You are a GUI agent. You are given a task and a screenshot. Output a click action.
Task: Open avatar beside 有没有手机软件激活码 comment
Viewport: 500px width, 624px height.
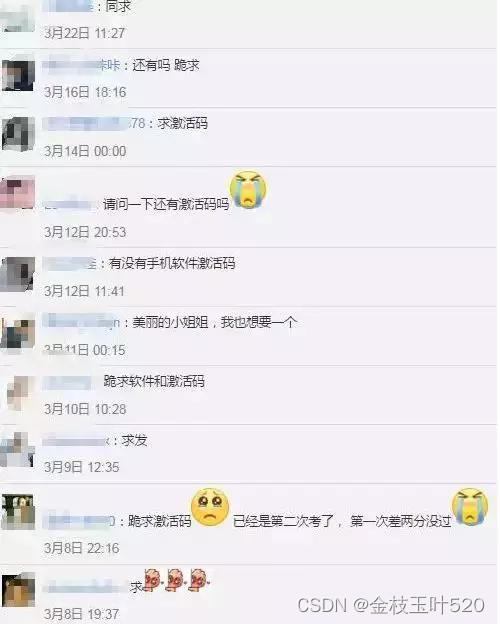(18, 274)
